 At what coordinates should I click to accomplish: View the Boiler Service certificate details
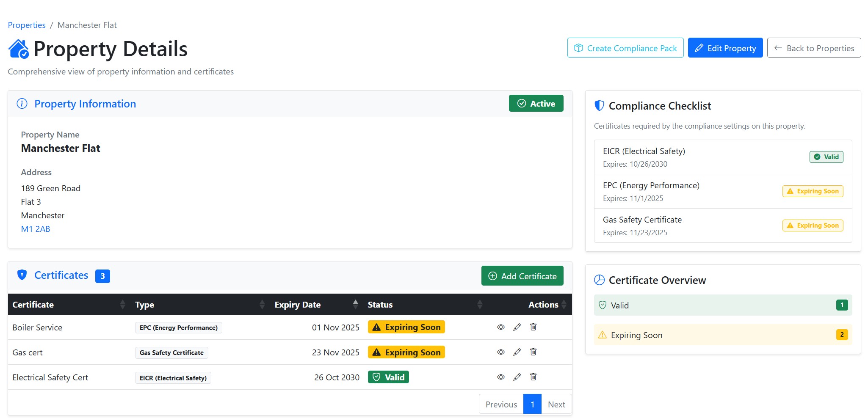click(x=500, y=327)
